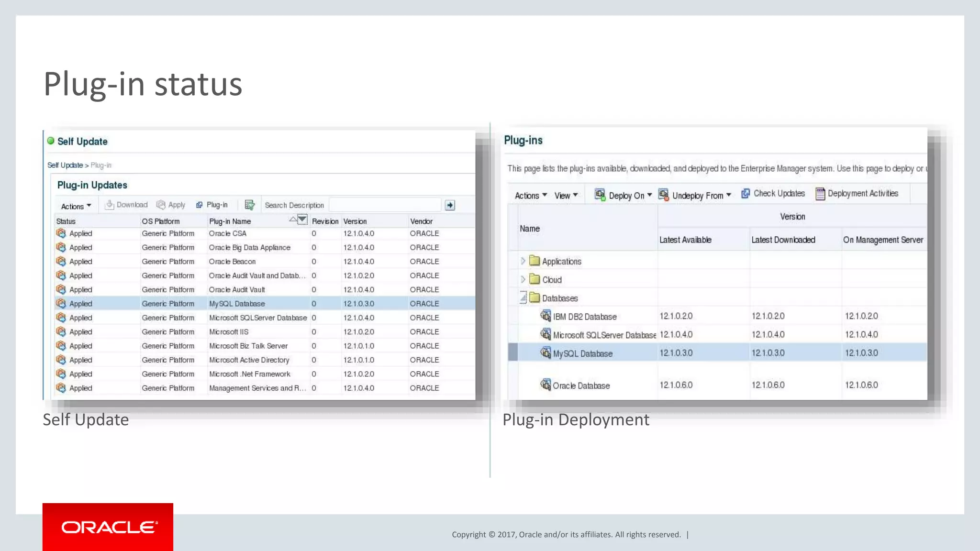Click the Download toolbar button

click(x=126, y=205)
